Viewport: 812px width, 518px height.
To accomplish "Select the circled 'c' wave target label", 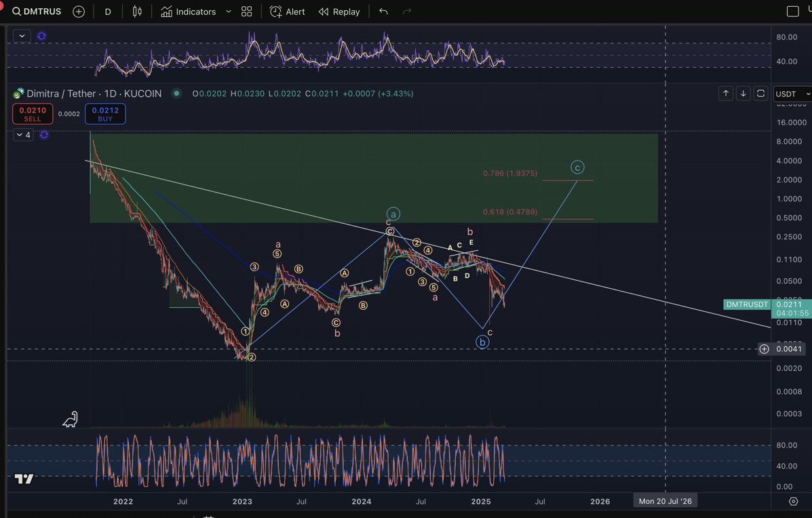I will point(577,167).
